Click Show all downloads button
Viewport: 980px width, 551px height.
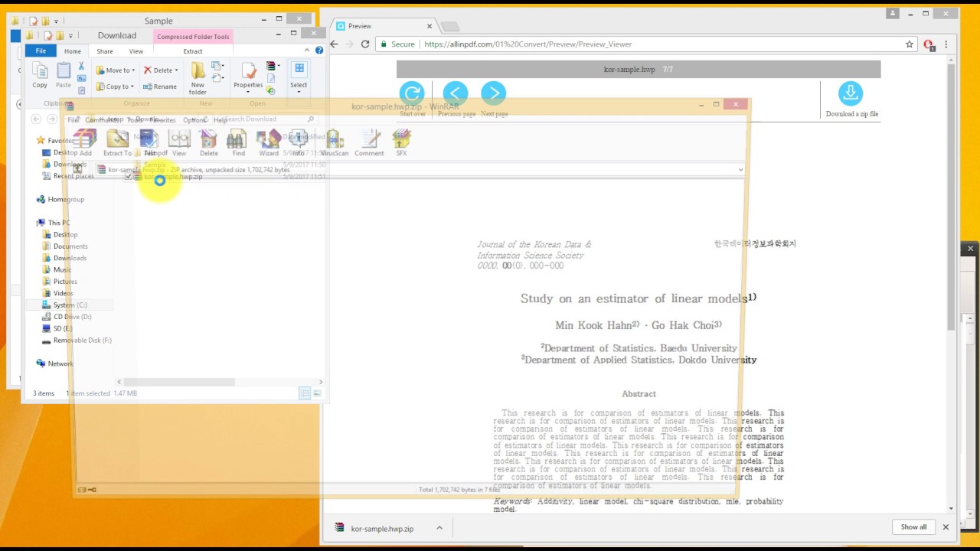click(x=913, y=527)
